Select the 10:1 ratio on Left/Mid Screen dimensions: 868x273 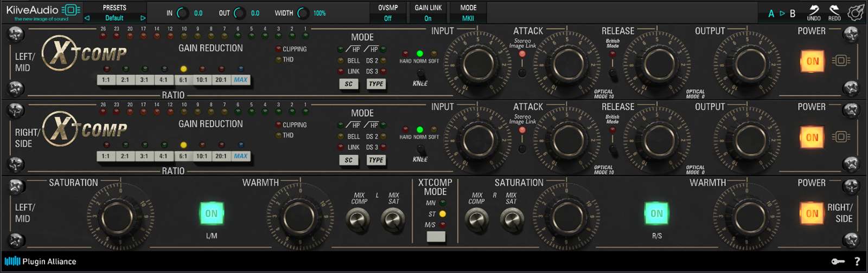(x=202, y=80)
